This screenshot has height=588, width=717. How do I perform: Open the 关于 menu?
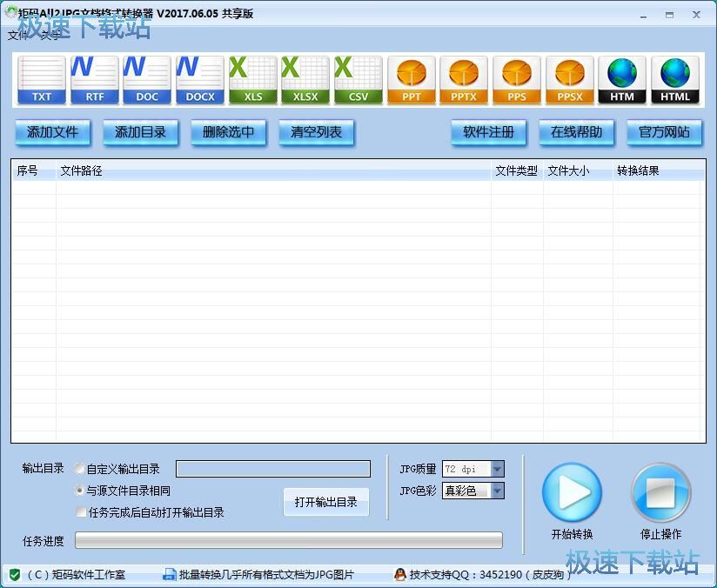[50, 37]
